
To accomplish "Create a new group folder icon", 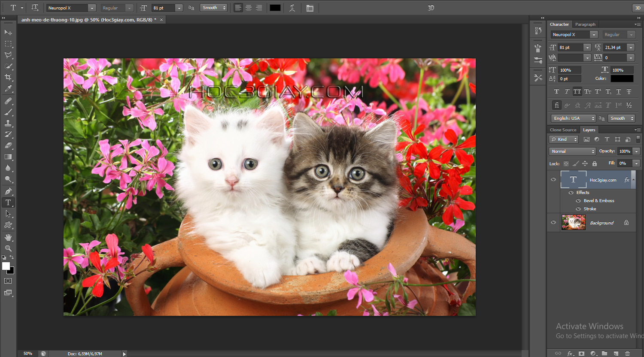I will pos(605,354).
